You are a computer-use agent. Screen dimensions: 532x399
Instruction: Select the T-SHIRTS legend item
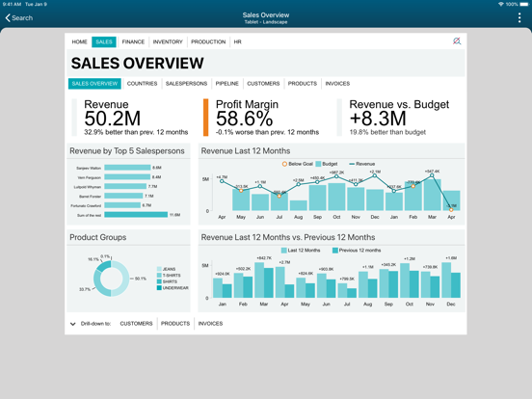pyautogui.click(x=169, y=276)
